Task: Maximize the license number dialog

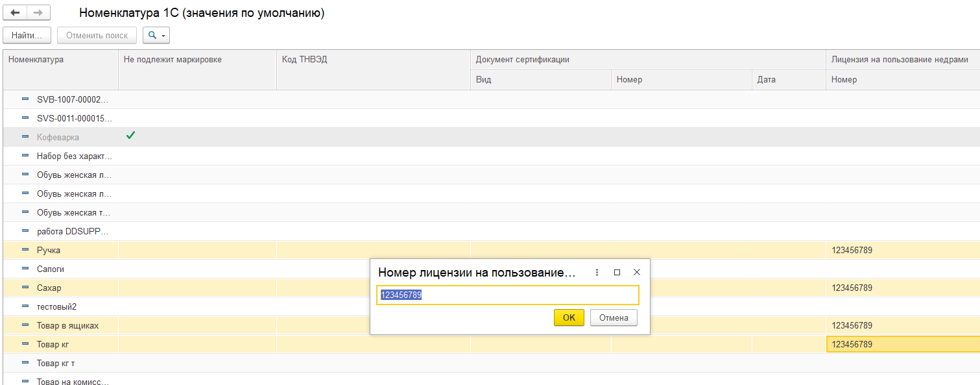Action: (x=617, y=273)
